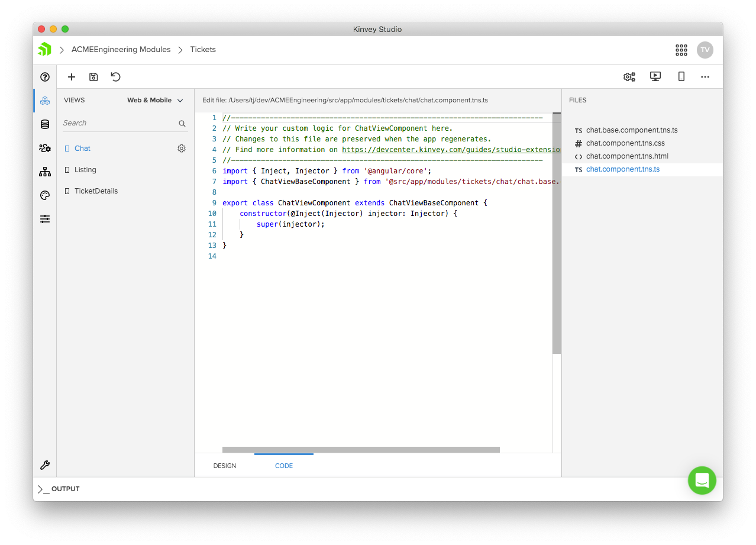Save the file with the floppy disk icon
Image resolution: width=756 pixels, height=545 pixels.
93,77
